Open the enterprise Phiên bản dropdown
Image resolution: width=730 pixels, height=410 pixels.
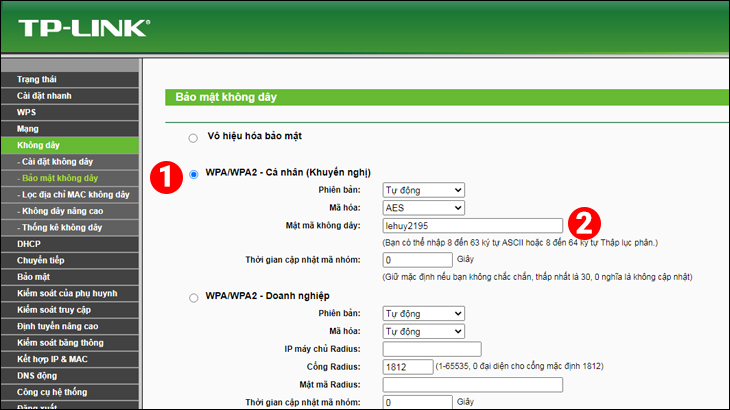[x=424, y=314]
